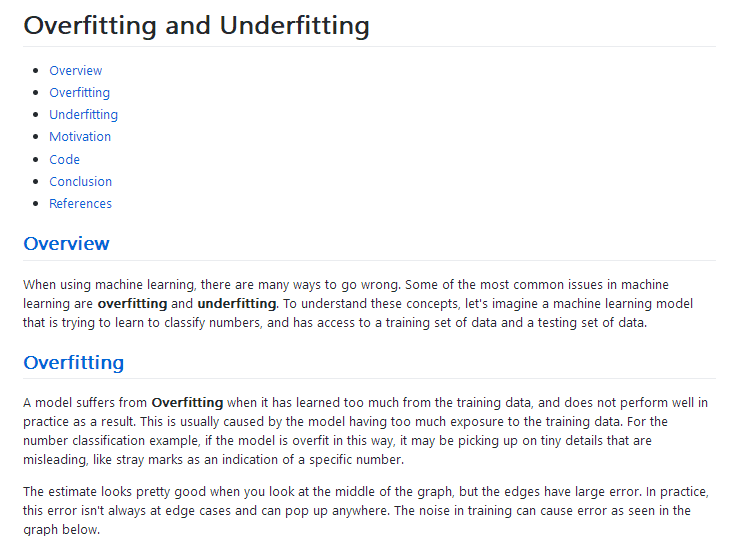Go to the Underfitting contents link
This screenshot has height=536, width=741.
pyautogui.click(x=83, y=114)
